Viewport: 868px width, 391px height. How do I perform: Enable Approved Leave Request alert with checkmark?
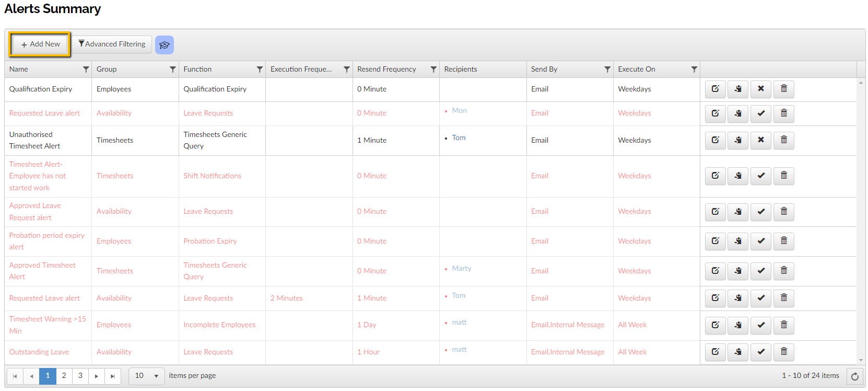[x=761, y=212]
